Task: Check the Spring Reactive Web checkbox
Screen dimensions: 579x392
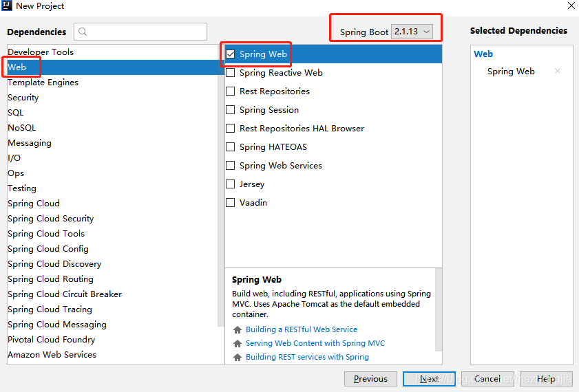Action: tap(231, 73)
